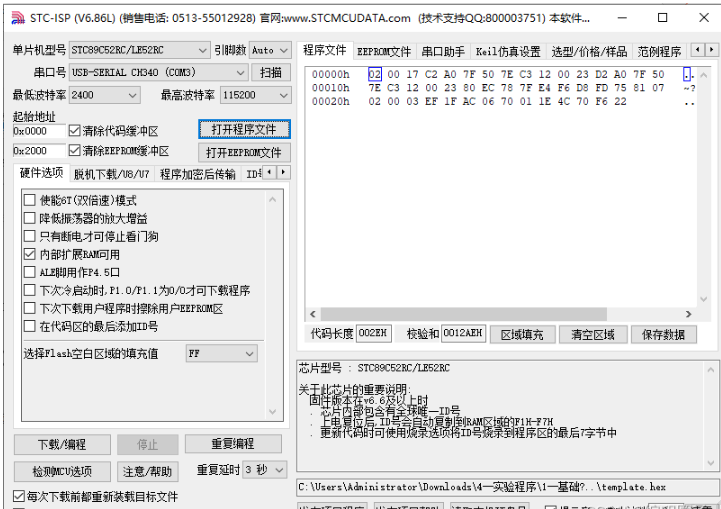721x509 pixels.
Task: Switch to 串口助手 tab
Action: (x=443, y=51)
